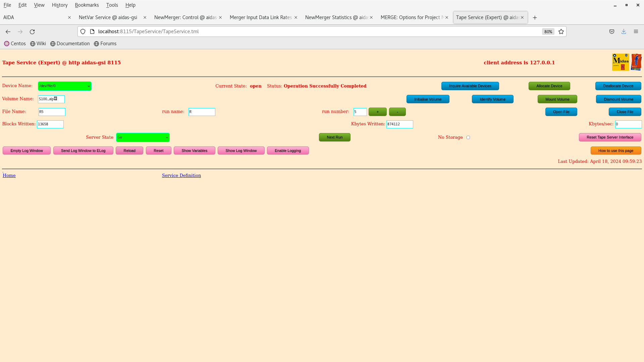Open the Device Name dropdown

(64, 86)
